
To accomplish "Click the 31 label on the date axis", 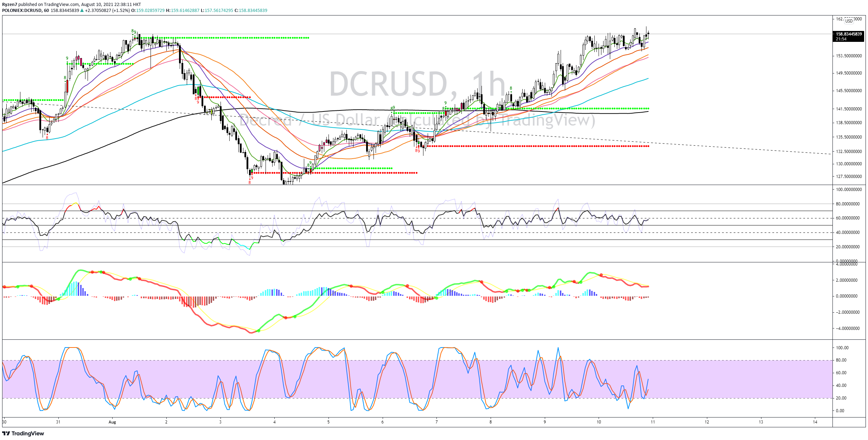I will pos(58,422).
